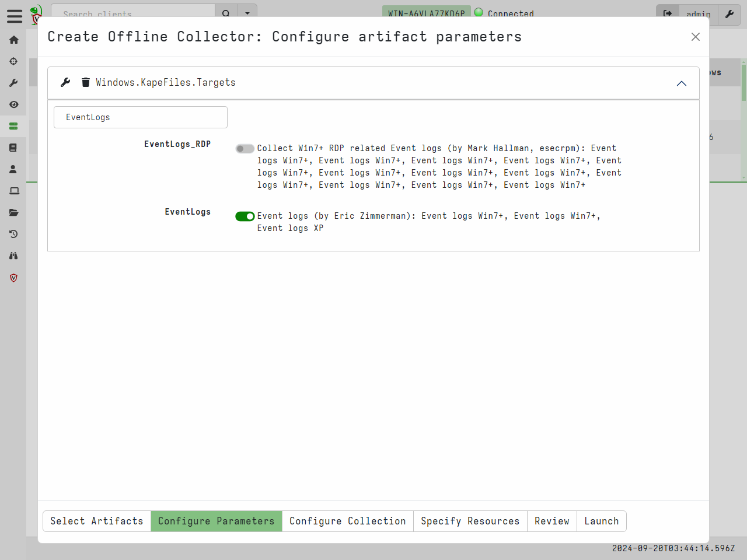Open the clock history icon in sidebar
Image resolution: width=747 pixels, height=560 pixels.
(13, 234)
